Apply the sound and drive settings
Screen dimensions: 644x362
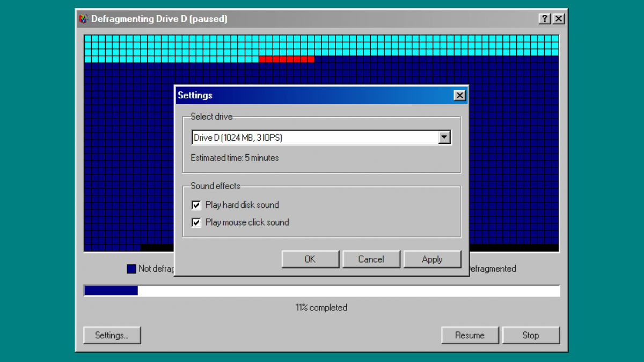coord(432,259)
